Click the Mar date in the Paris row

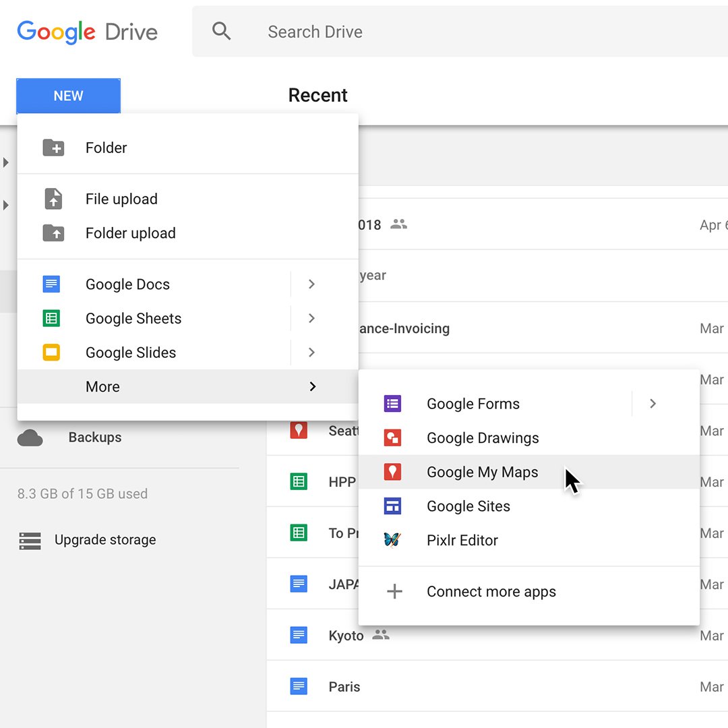coord(712,686)
